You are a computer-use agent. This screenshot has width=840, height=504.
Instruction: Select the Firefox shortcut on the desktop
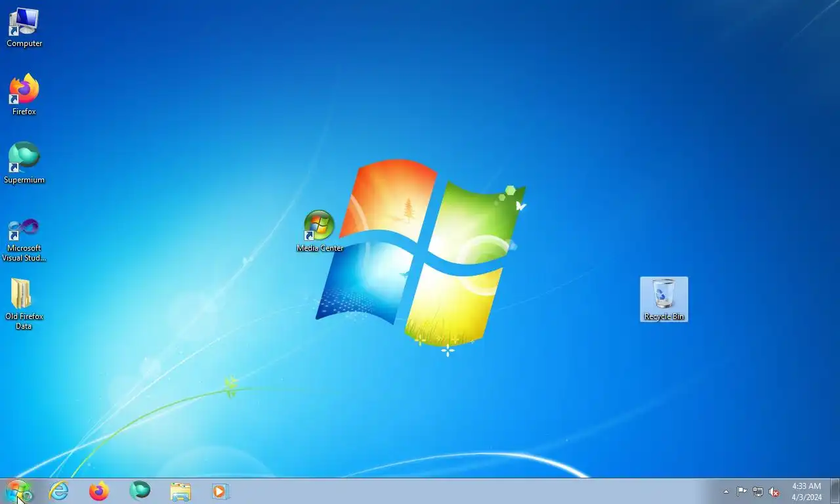(x=24, y=95)
